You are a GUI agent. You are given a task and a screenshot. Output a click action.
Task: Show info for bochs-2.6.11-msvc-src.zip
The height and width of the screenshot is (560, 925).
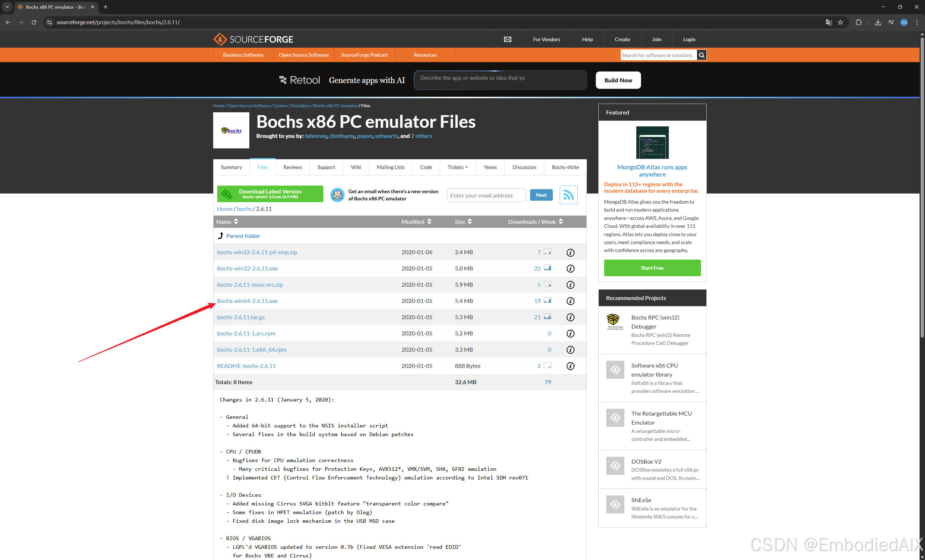click(570, 285)
